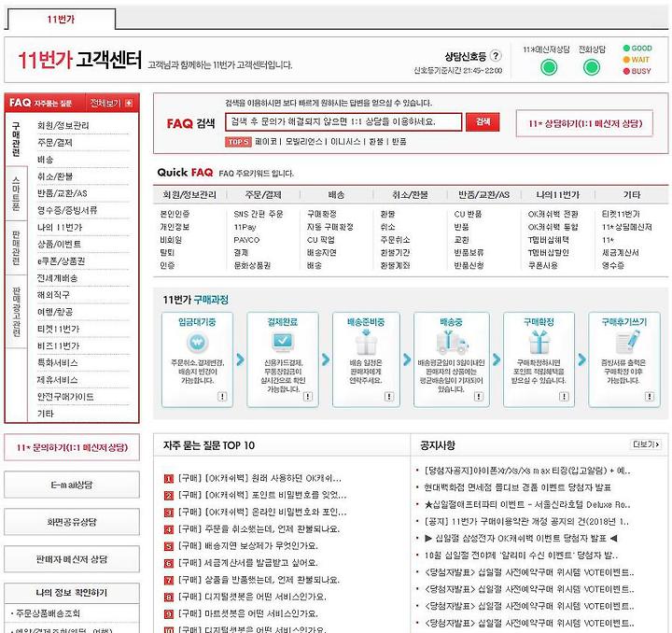
Task: Open the 해외직구 sidebar FAQ category
Action: 53,295
